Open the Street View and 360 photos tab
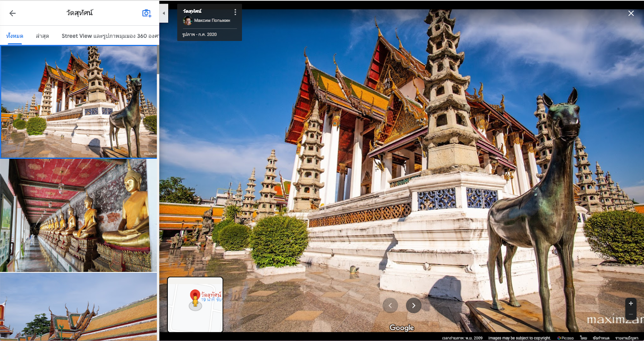 point(109,36)
